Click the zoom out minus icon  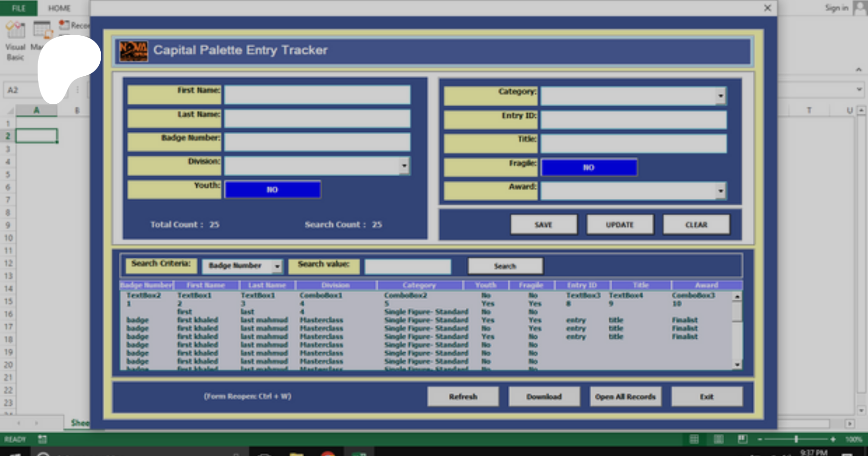tap(760, 439)
